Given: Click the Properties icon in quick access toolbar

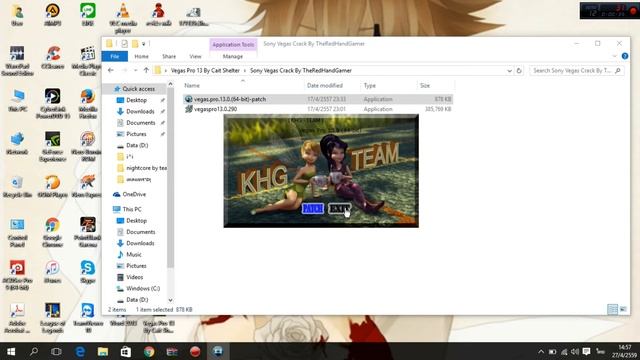Looking at the screenshot, I should [x=124, y=44].
